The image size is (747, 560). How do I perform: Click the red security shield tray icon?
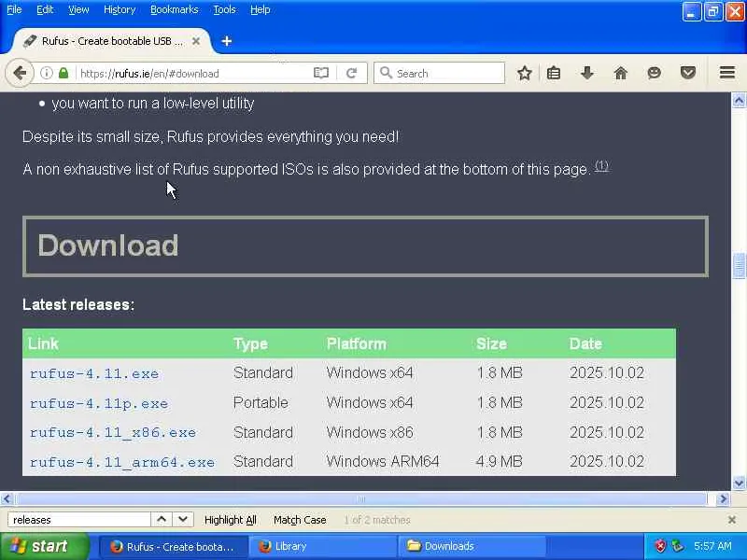tap(660, 546)
